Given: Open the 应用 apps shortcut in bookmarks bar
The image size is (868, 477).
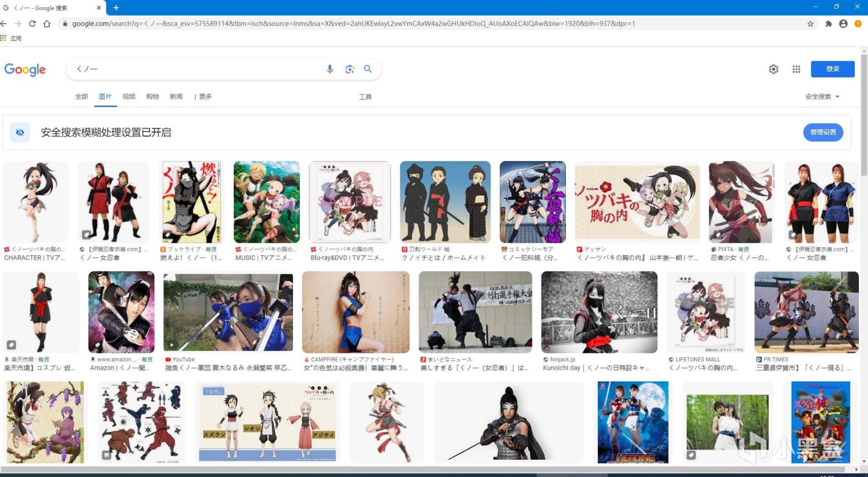Looking at the screenshot, I should point(11,38).
